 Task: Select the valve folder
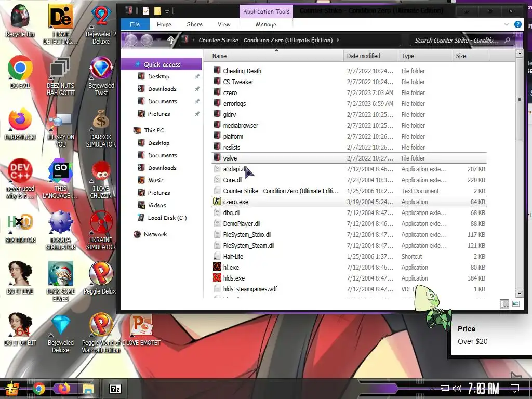(x=349, y=158)
